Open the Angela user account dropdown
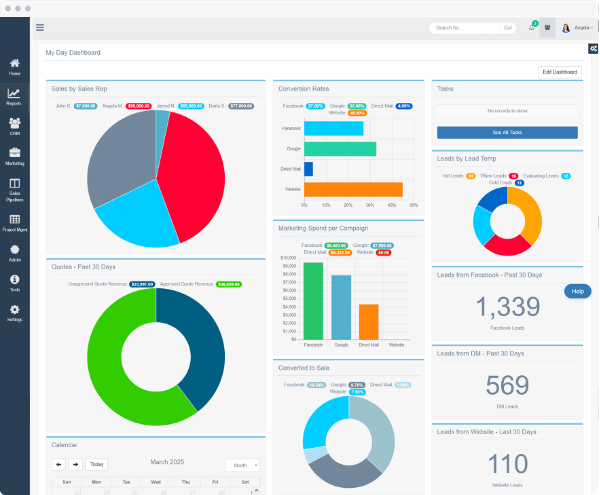This screenshot has width=600, height=495. (578, 28)
